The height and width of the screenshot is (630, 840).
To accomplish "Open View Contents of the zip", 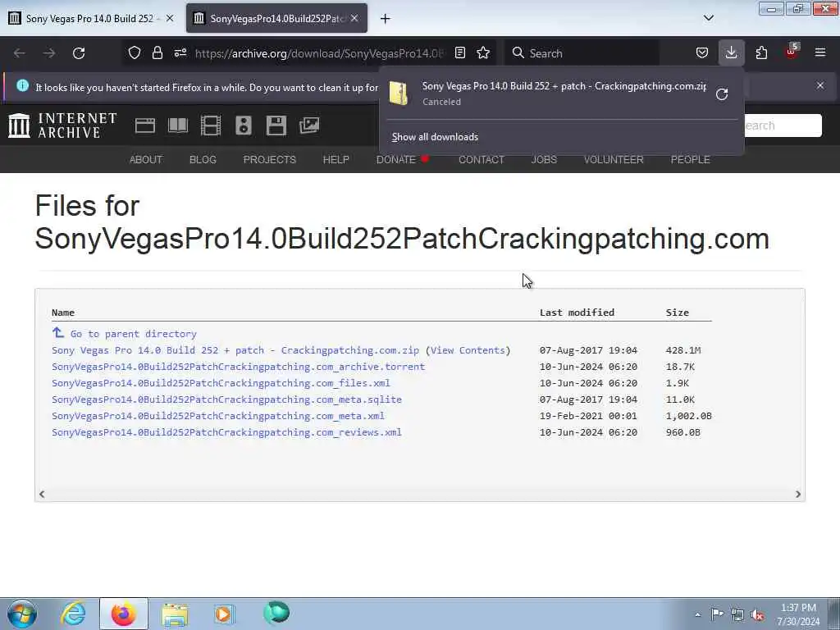I will (468, 350).
